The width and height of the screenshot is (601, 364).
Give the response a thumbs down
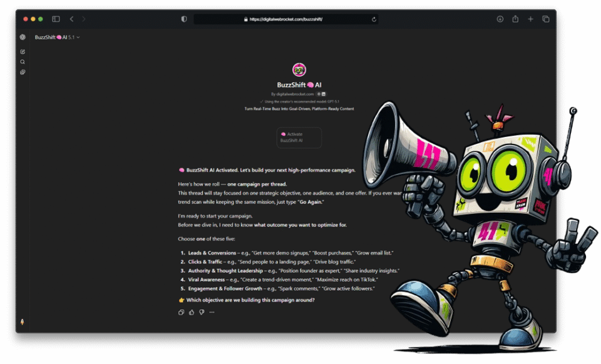click(x=202, y=312)
